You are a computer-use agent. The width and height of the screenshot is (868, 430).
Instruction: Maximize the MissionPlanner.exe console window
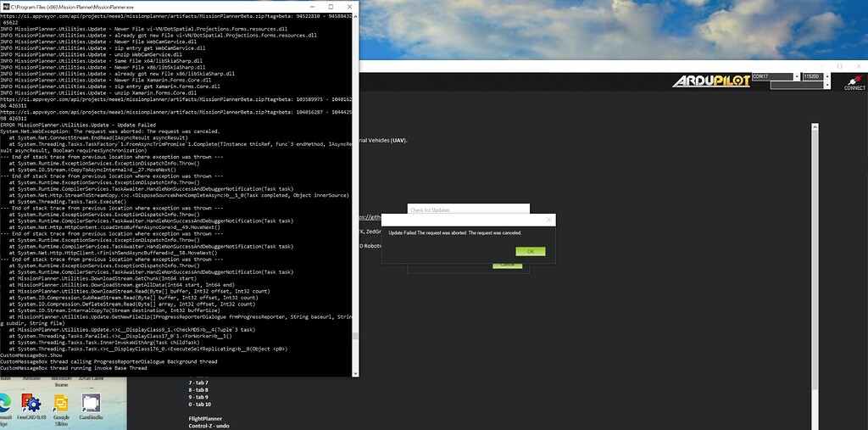pyautogui.click(x=331, y=7)
